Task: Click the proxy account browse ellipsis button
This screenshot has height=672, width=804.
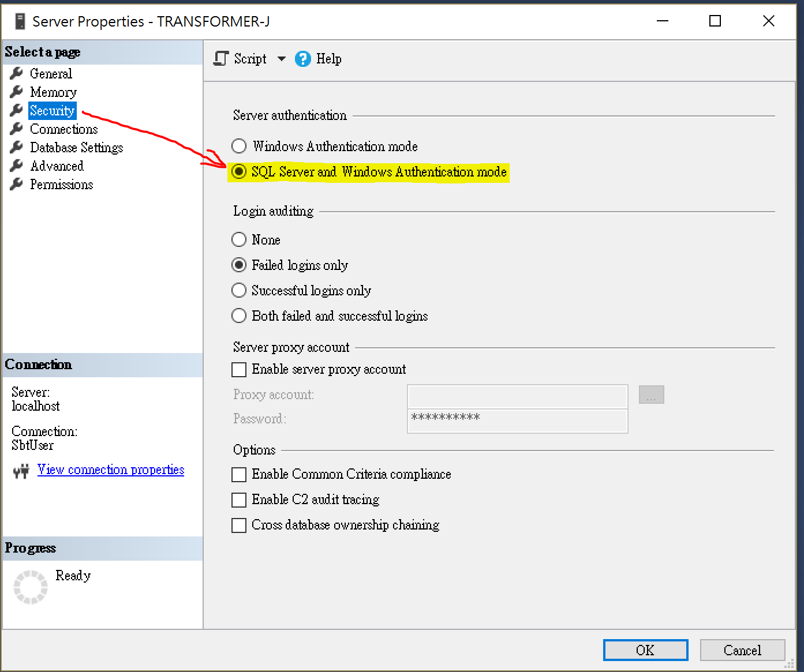Action: pyautogui.click(x=651, y=395)
